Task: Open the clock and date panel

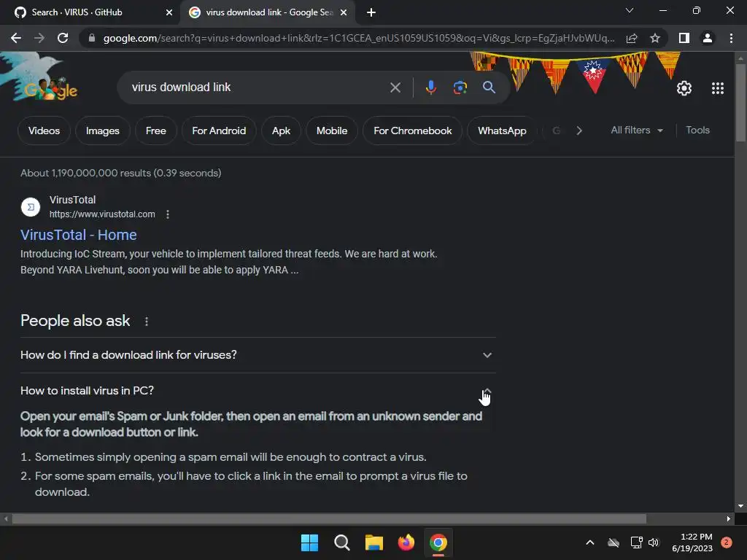Action: (x=692, y=542)
